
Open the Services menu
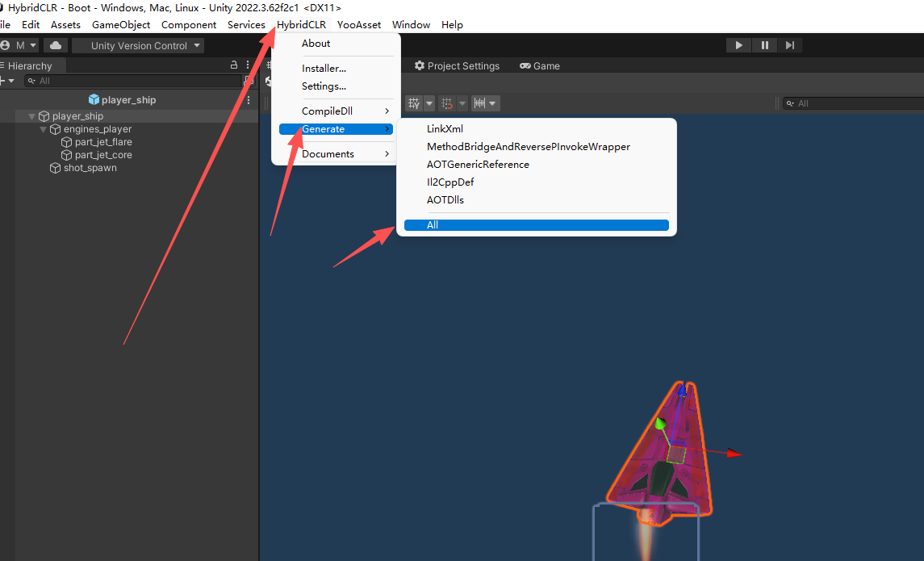pyautogui.click(x=246, y=25)
